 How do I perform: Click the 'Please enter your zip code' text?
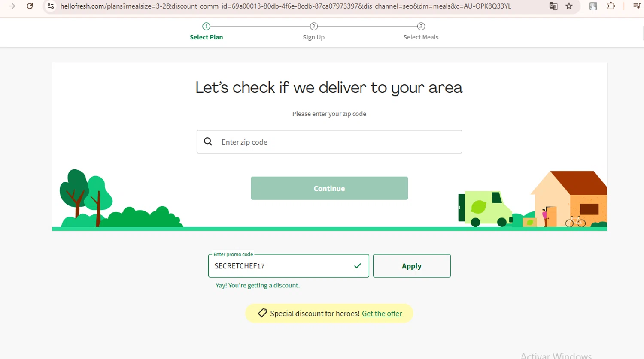click(x=329, y=114)
